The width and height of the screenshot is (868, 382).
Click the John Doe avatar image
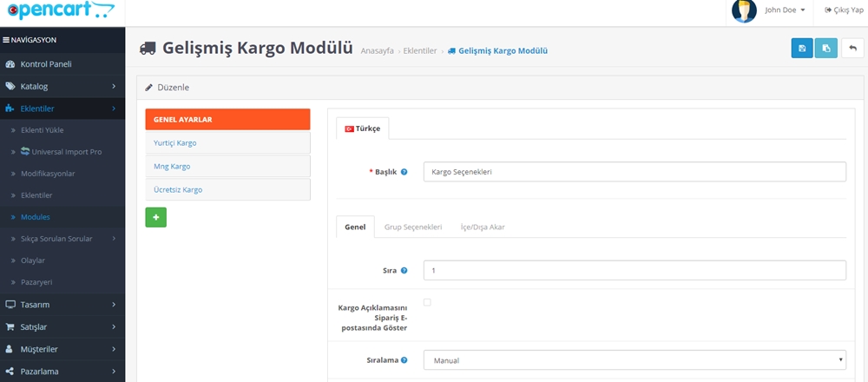744,11
